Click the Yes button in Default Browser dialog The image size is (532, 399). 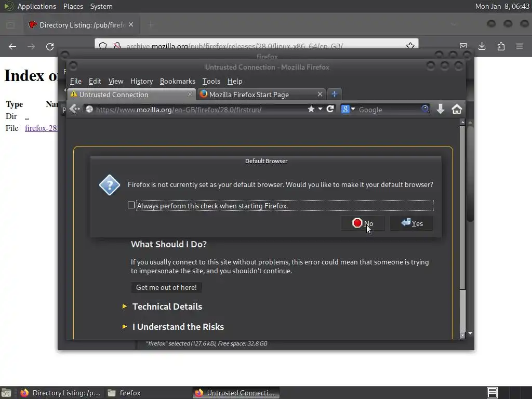(x=411, y=223)
